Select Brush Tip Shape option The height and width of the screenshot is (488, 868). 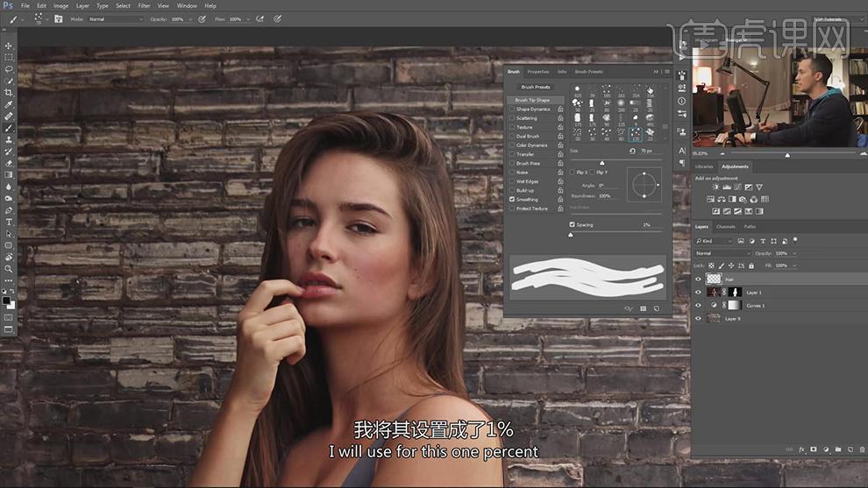point(532,100)
